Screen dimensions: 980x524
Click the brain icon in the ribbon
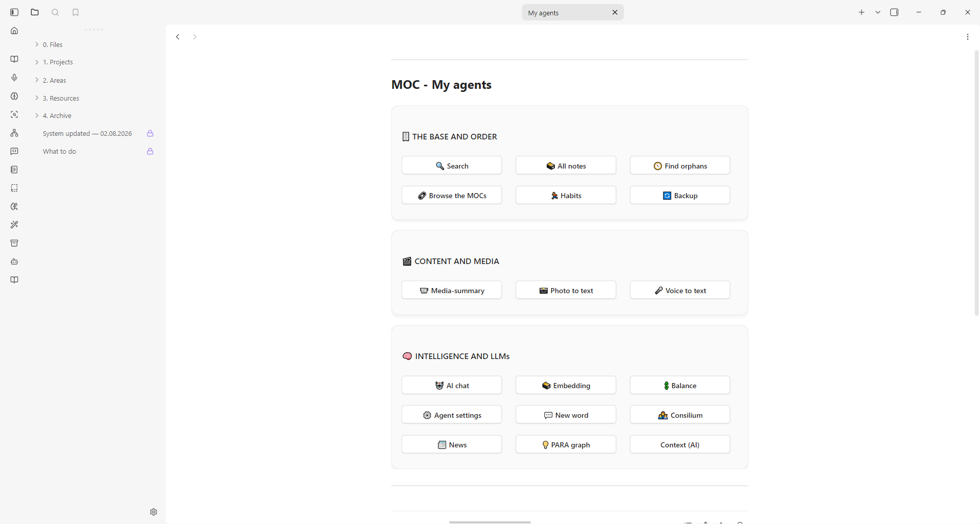(14, 96)
